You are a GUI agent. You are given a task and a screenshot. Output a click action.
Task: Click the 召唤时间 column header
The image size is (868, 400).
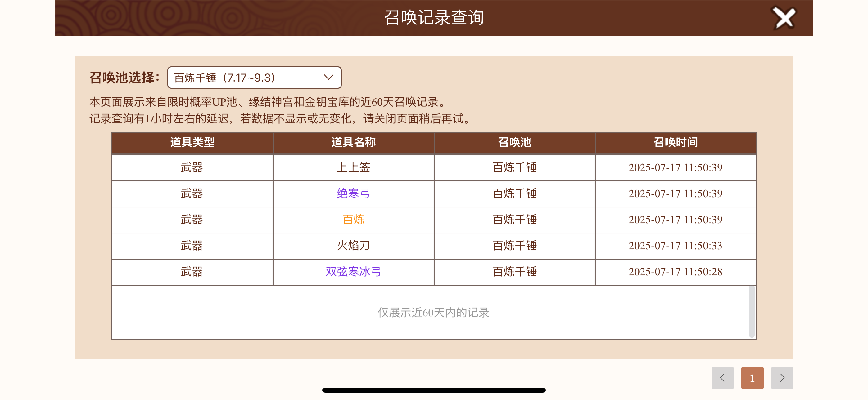click(x=676, y=142)
